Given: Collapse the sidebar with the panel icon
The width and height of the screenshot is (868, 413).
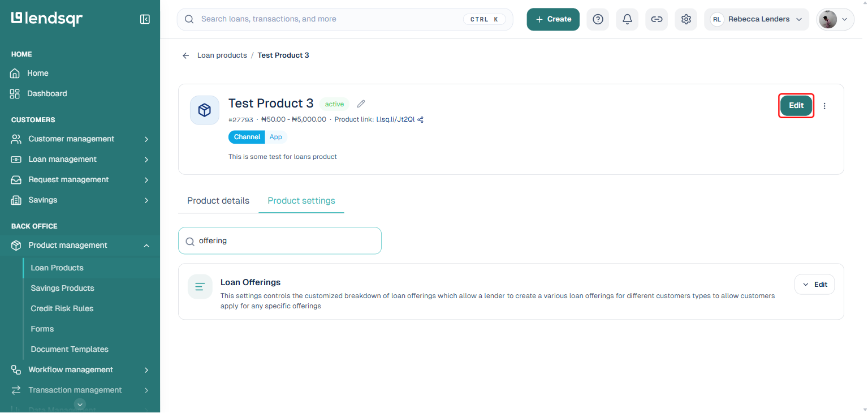Looking at the screenshot, I should [145, 19].
